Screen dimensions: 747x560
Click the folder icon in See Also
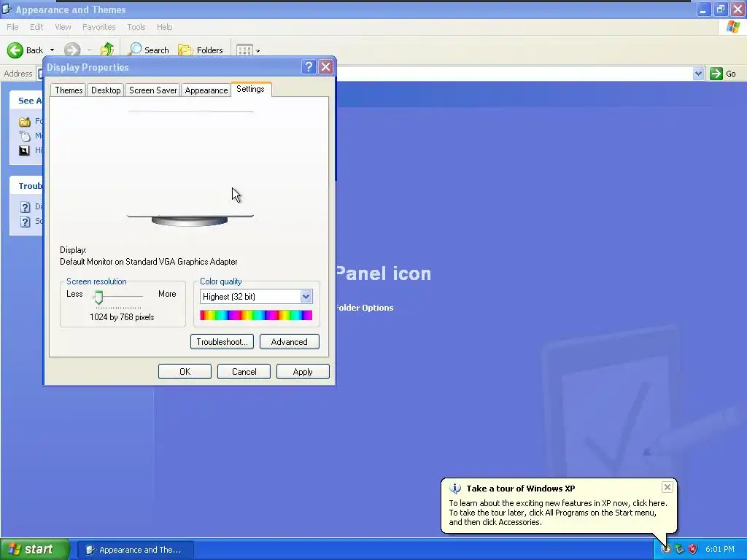point(24,122)
